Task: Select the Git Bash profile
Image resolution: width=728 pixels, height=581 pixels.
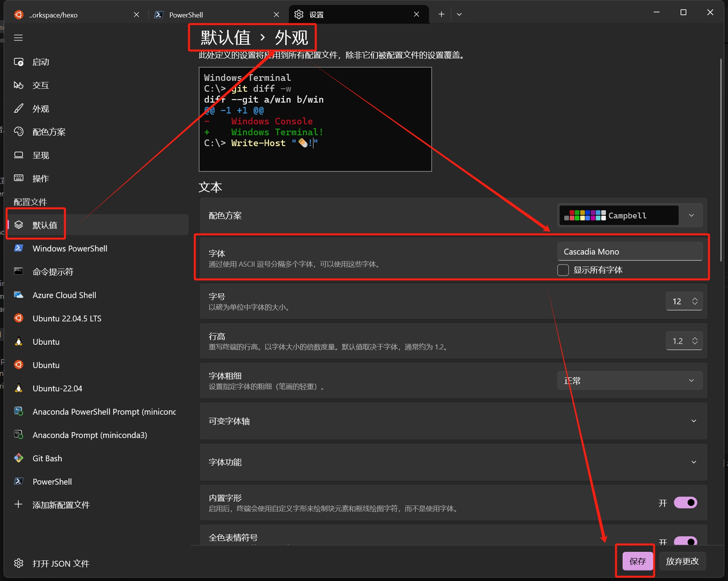Action: tap(47, 459)
